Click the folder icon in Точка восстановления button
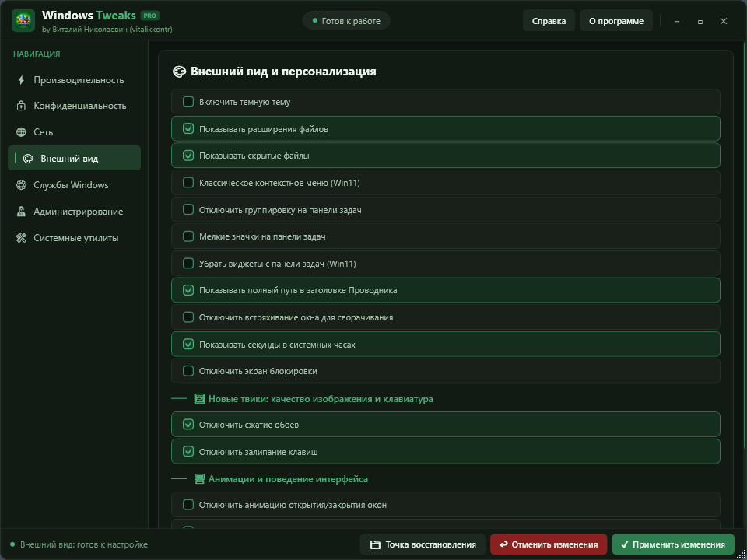The image size is (747, 560). click(x=375, y=544)
